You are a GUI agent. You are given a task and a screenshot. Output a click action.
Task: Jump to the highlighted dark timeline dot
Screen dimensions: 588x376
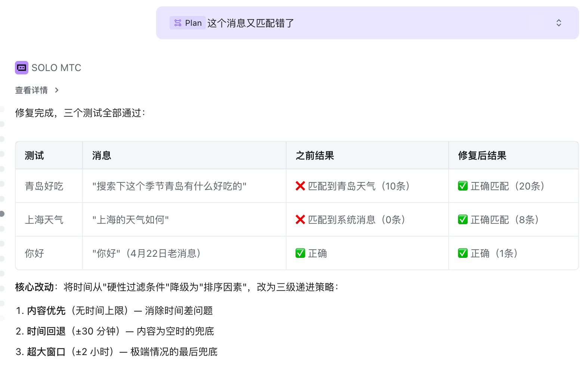point(2,214)
